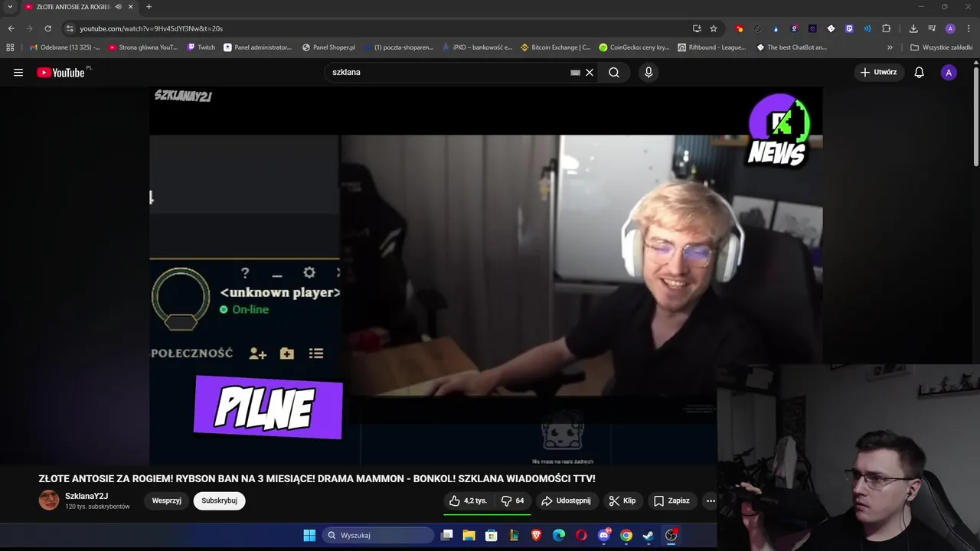Close the ZŁOTE ANTOSIE browser tab
The height and width of the screenshot is (551, 980).
coord(131,7)
